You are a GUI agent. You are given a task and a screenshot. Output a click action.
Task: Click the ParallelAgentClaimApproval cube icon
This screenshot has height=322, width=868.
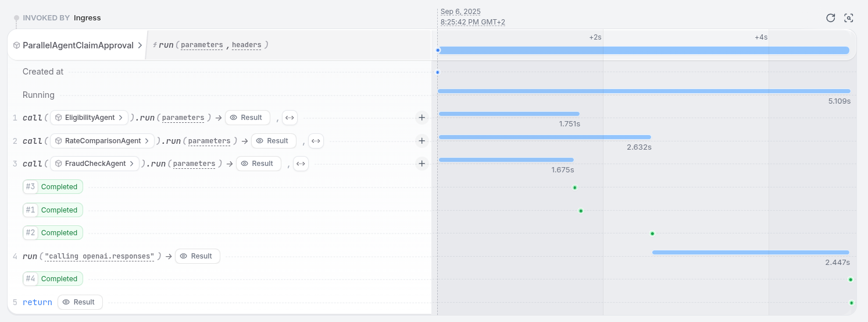17,45
